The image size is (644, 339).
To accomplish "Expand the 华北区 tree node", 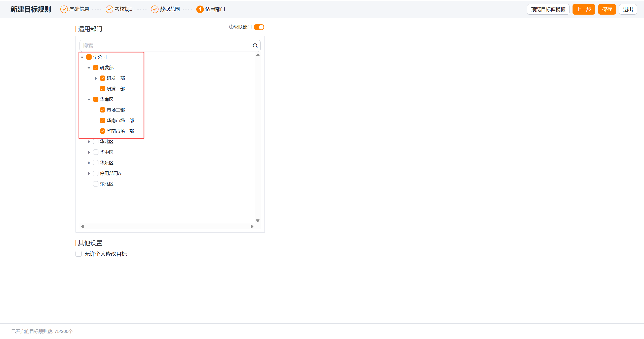I will tap(89, 142).
